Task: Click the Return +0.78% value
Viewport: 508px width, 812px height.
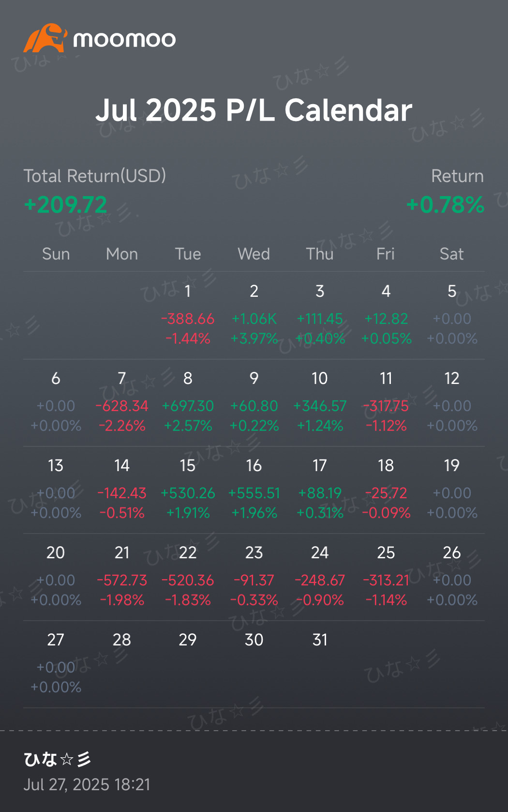Action: pos(445,205)
